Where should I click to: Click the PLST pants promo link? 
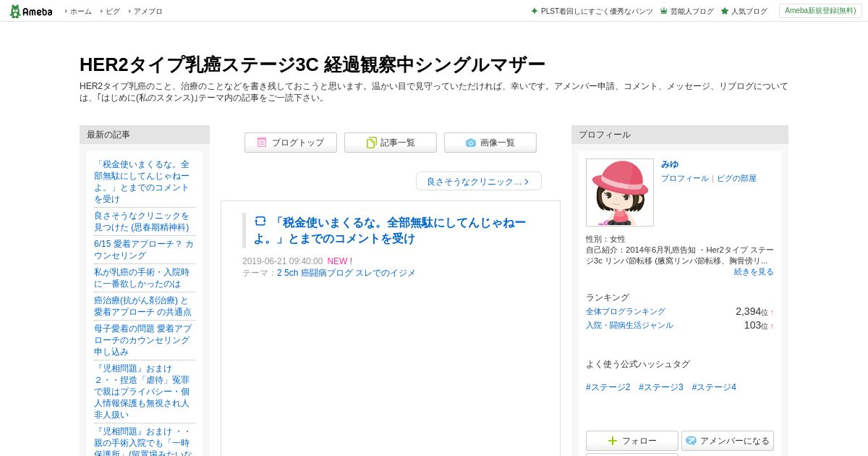[x=597, y=11]
